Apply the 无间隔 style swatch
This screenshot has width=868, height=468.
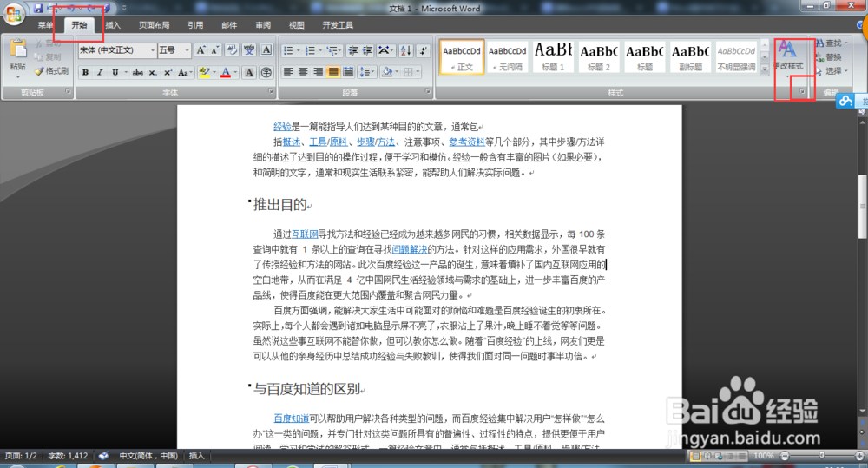coord(507,56)
